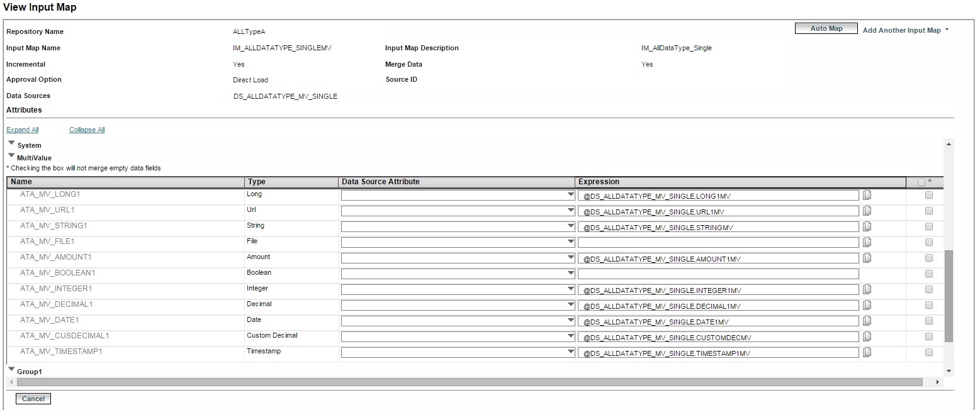Open Data Source Attribute dropdown for ATA_MV_DATE1
The width and height of the screenshot is (980, 410).
click(458, 321)
